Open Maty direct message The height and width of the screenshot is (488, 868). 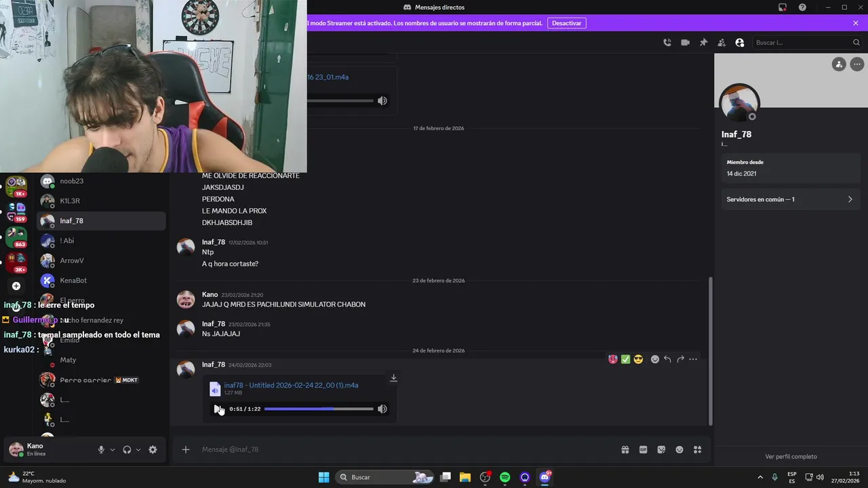tap(102, 360)
